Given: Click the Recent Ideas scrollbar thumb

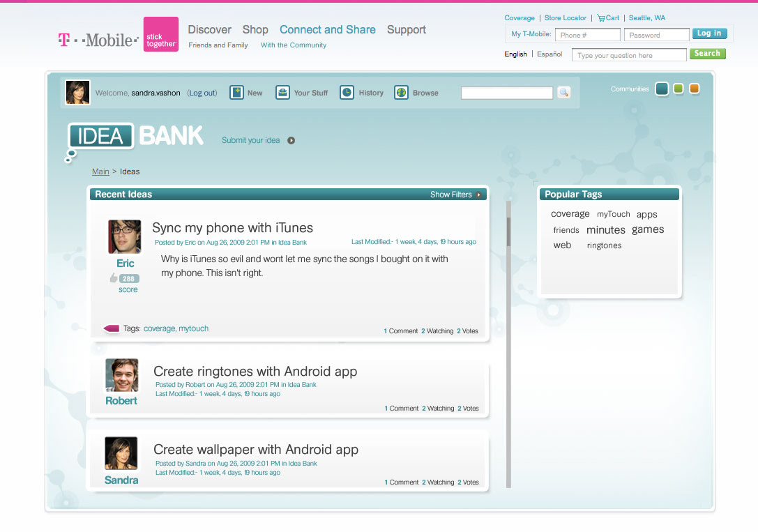Looking at the screenshot, I should (508, 232).
